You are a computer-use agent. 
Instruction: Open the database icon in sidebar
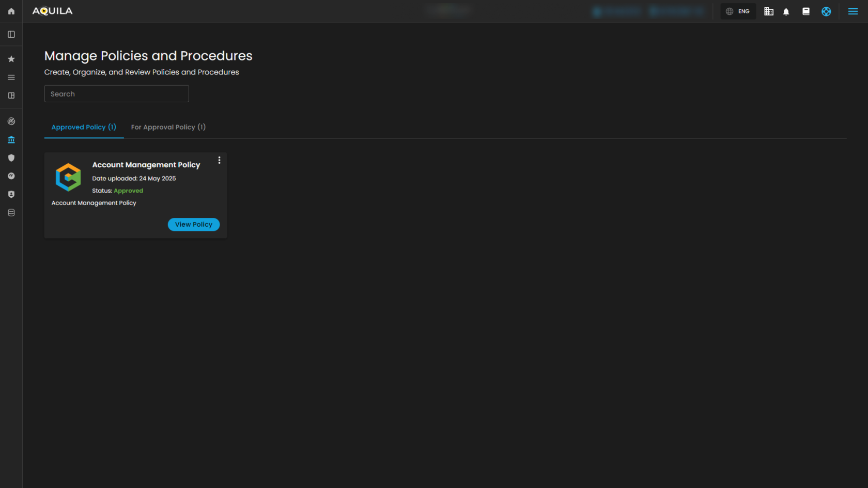tap(11, 213)
